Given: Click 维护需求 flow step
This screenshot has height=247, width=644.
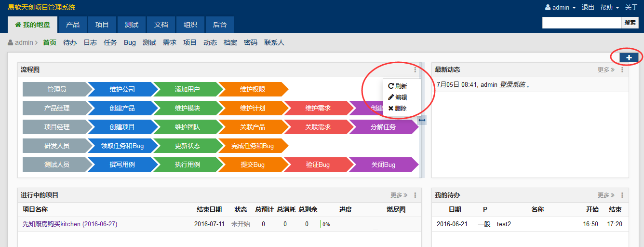Looking at the screenshot, I should [318, 108].
